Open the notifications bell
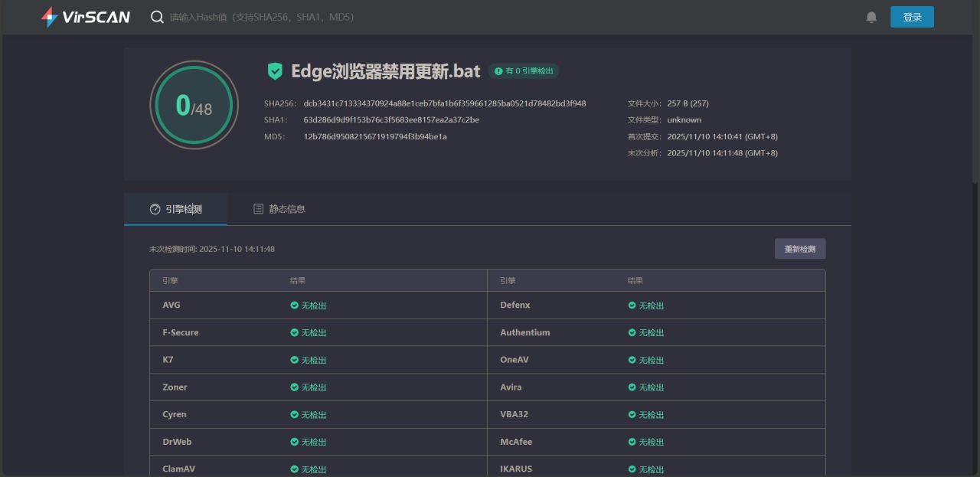The height and width of the screenshot is (477, 980). click(x=871, y=17)
